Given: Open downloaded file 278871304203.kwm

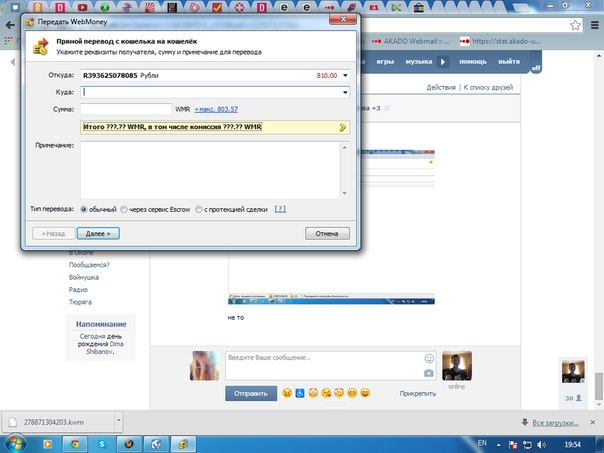Looking at the screenshot, I should pyautogui.click(x=54, y=422).
